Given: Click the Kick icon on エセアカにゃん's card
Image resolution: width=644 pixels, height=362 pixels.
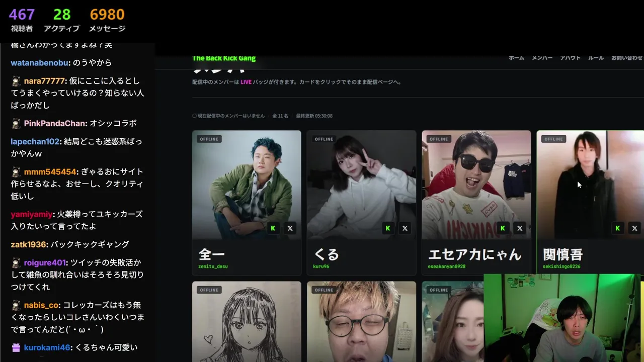Looking at the screenshot, I should coord(503,228).
